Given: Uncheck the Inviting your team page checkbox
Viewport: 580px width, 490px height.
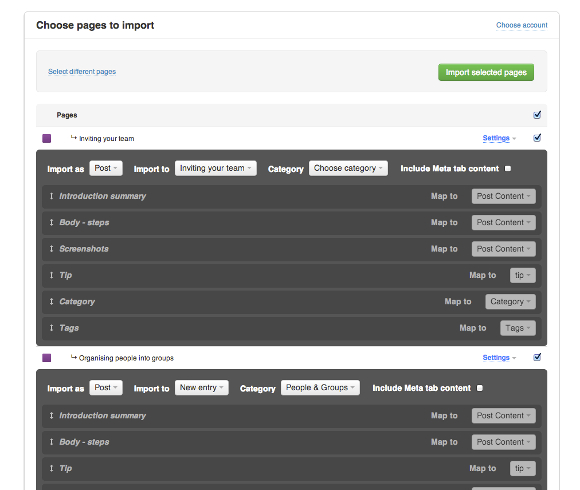Looking at the screenshot, I should (537, 138).
